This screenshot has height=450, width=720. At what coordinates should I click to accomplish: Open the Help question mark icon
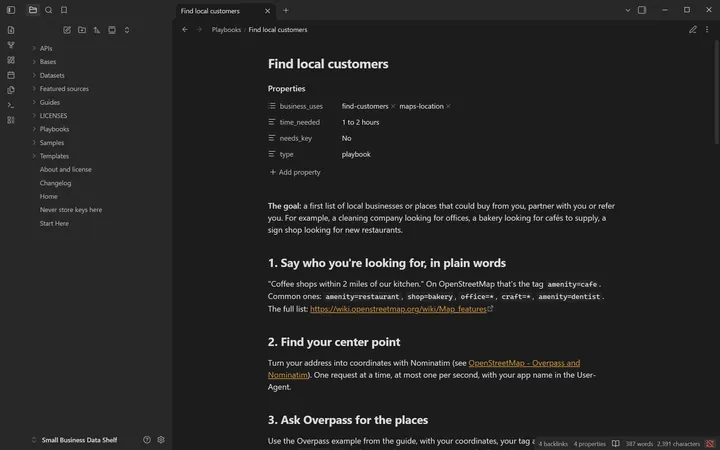pyautogui.click(x=146, y=440)
